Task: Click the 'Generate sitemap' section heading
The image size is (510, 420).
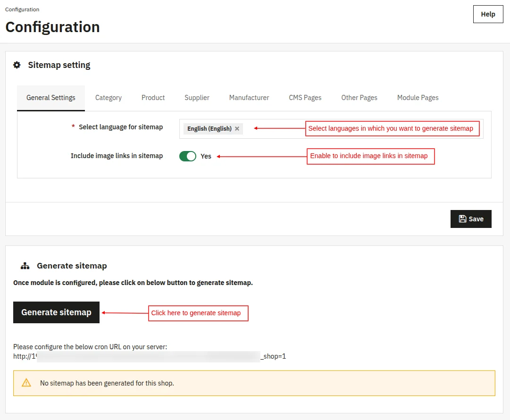Action: [72, 266]
